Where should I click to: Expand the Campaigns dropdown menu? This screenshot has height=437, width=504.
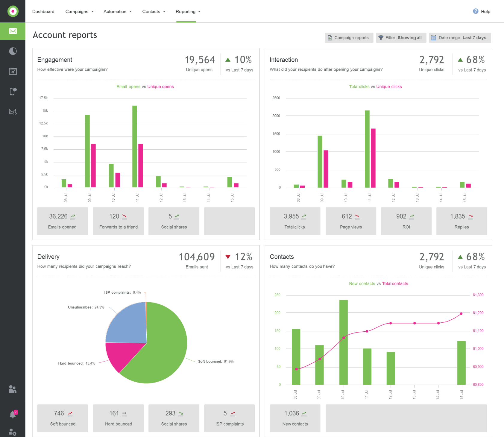[x=80, y=11]
